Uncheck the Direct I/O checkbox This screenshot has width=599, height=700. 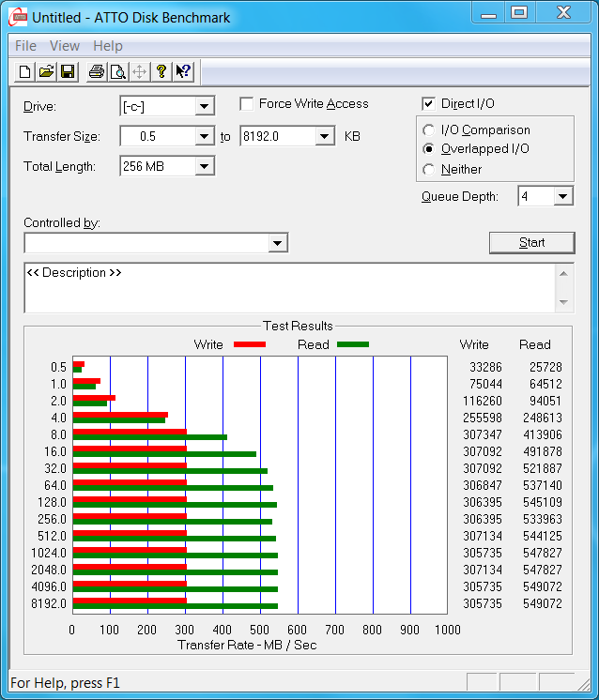428,104
